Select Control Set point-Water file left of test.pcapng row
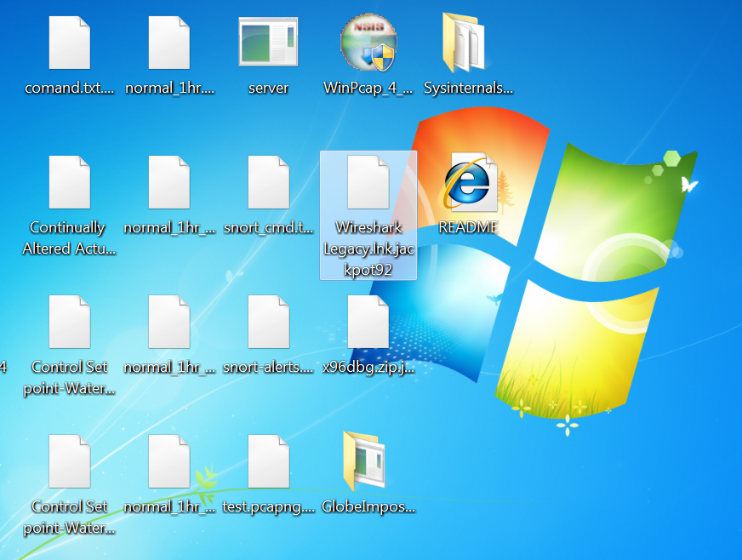742x560 pixels. click(69, 461)
